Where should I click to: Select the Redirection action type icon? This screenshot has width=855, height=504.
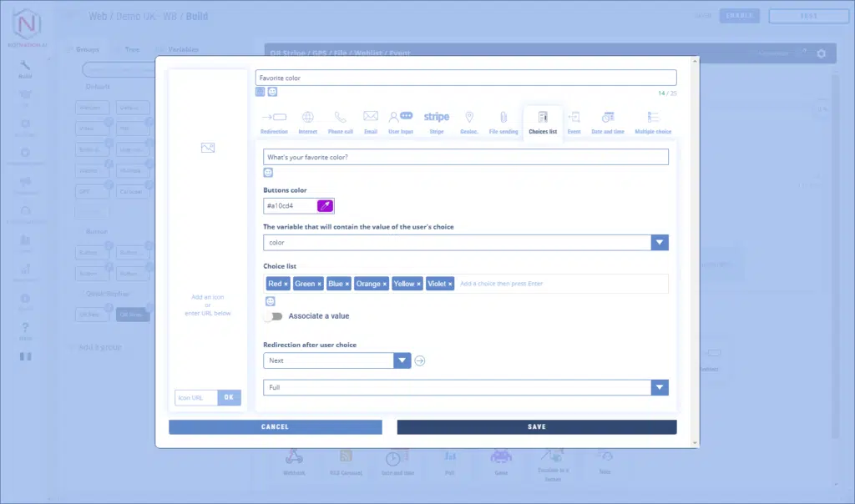(274, 118)
